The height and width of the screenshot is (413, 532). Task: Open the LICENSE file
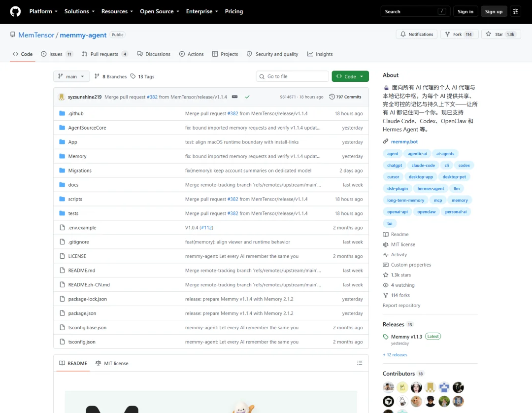pyautogui.click(x=77, y=256)
